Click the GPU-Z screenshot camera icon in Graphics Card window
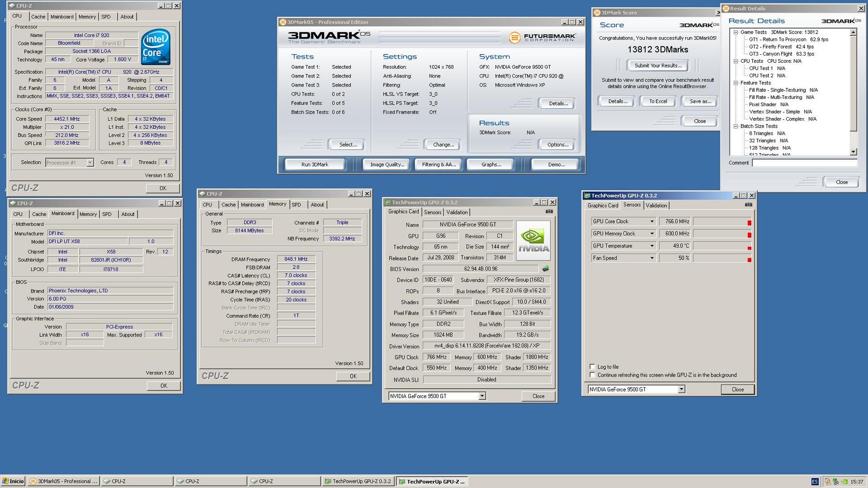 pyautogui.click(x=549, y=211)
